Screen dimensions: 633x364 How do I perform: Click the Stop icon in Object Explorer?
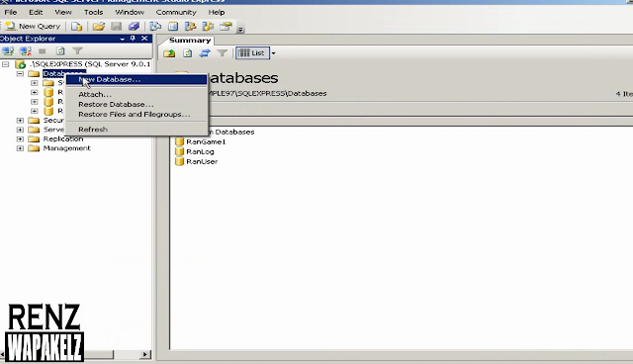click(x=42, y=50)
